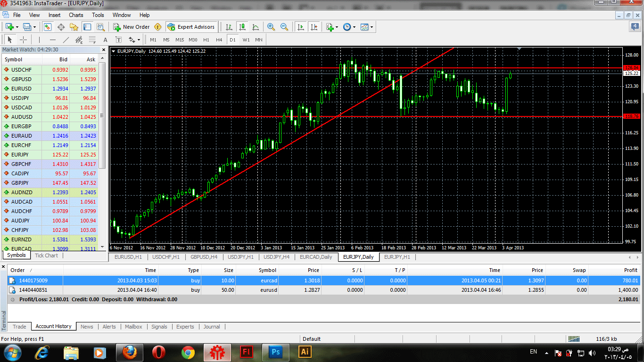This screenshot has width=644, height=362.
Task: Zoom in on the chart with magnifier plus
Action: pyautogui.click(x=271, y=27)
